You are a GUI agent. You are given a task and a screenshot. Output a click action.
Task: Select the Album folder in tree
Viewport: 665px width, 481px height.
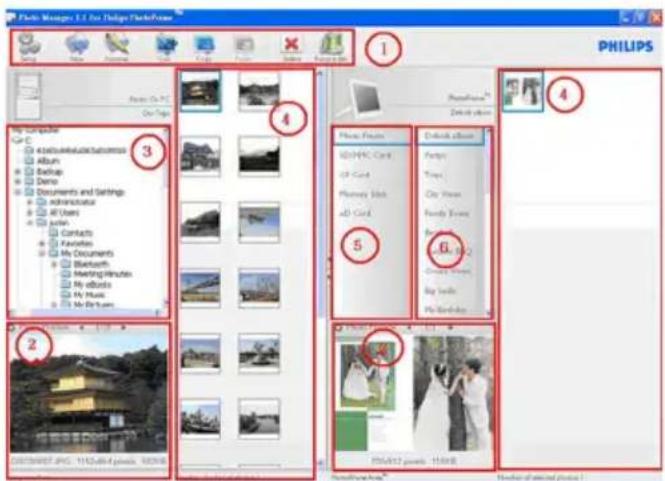pyautogui.click(x=42, y=161)
